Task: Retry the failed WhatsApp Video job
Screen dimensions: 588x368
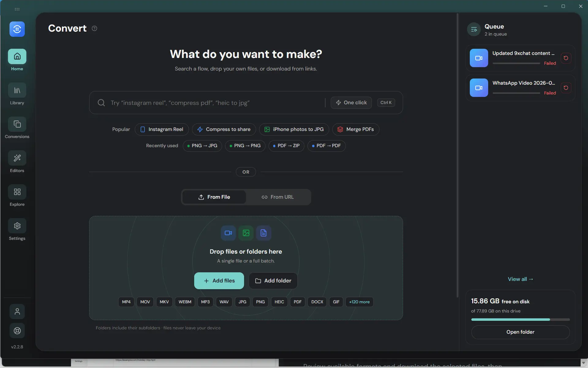Action: point(566,88)
